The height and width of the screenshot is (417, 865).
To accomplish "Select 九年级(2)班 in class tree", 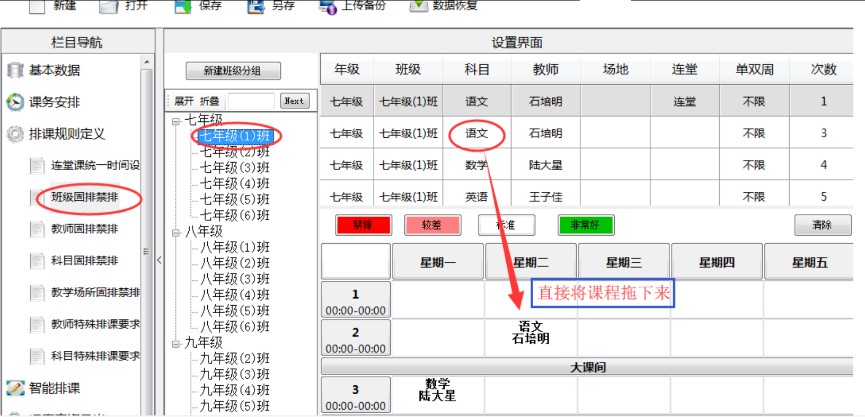I will coord(234,359).
